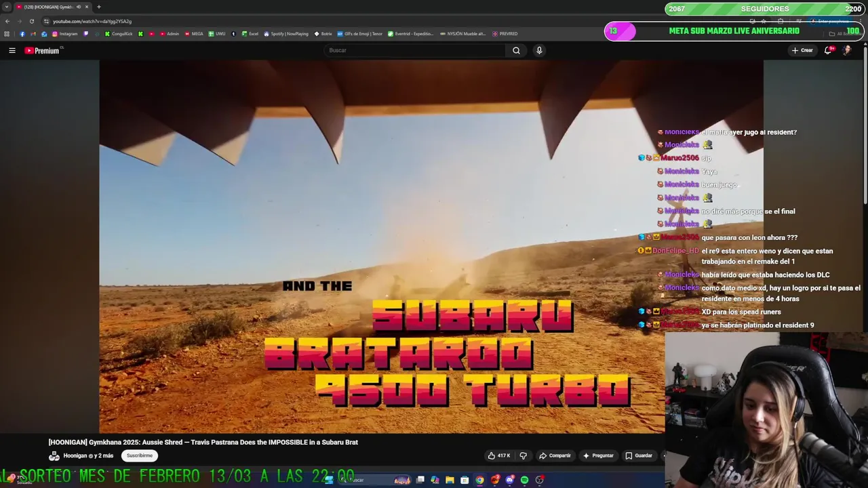Open a new browser tab
The height and width of the screenshot is (488, 868).
pyautogui.click(x=99, y=7)
